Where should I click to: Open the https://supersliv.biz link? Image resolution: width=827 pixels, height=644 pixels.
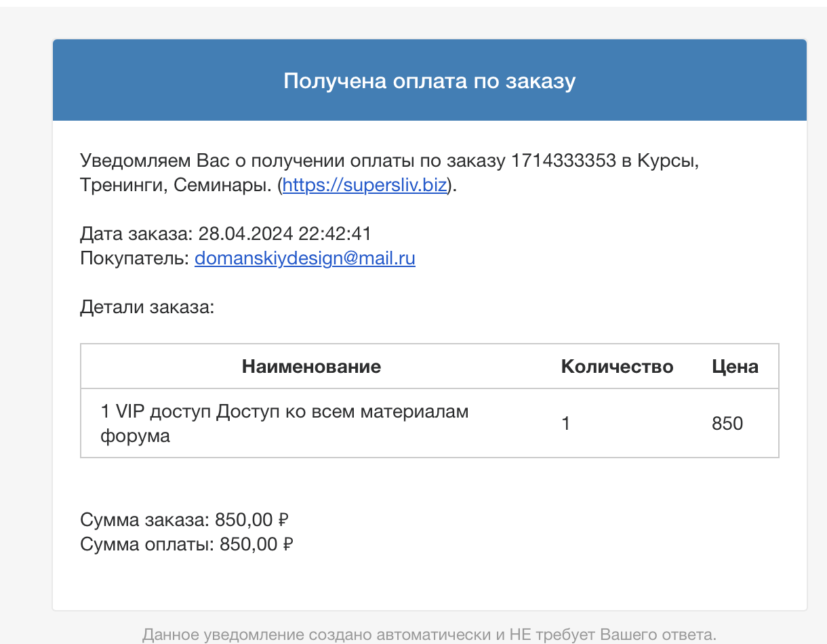pos(365,184)
